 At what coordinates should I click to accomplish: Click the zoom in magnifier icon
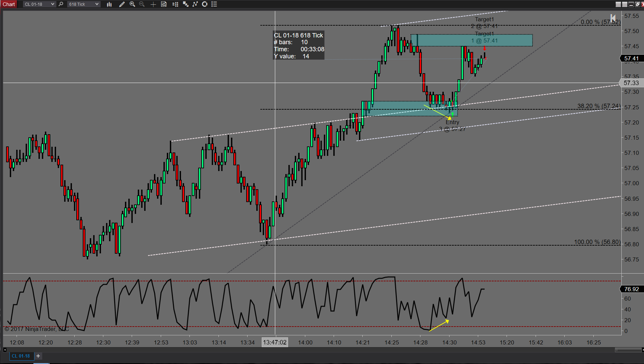tap(132, 4)
